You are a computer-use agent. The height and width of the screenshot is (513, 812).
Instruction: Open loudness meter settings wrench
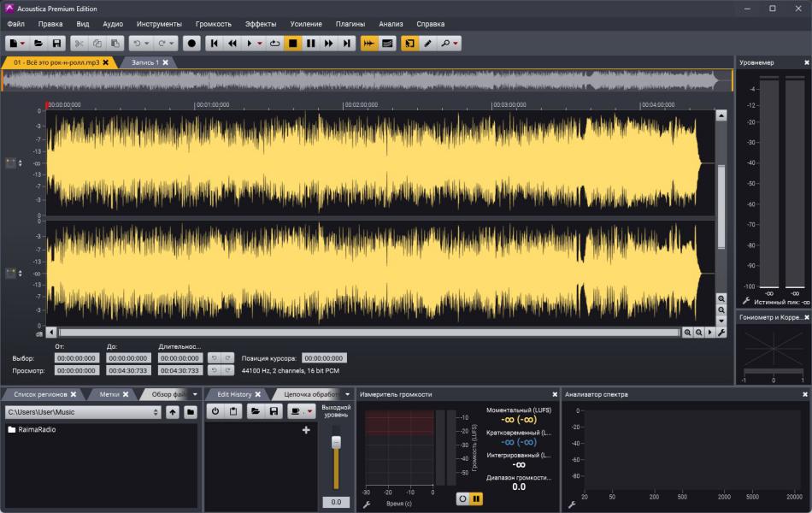coord(367,504)
